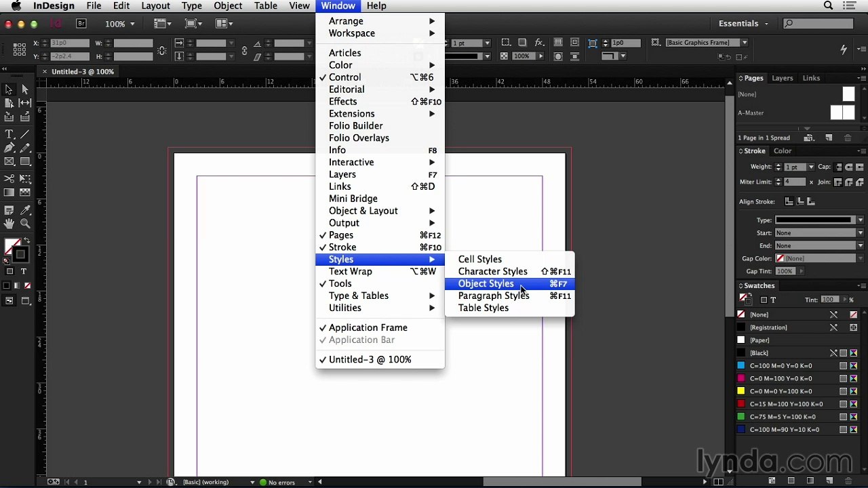
Task: Toggle formatting affects container button in toolbox
Action: (x=9, y=271)
